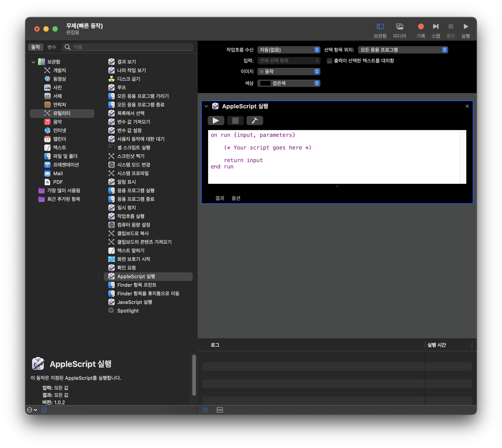The width and height of the screenshot is (502, 448).
Task: Collapse the AppleScript 실행 action chevron
Action: pyautogui.click(x=206, y=106)
